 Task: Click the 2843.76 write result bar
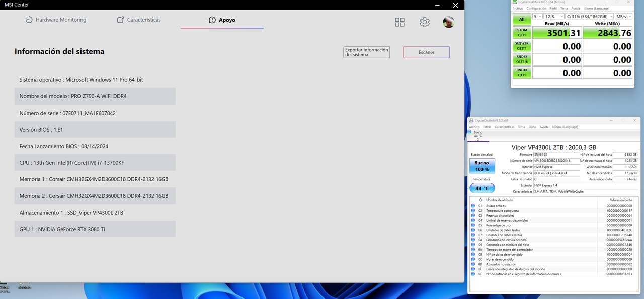[608, 33]
